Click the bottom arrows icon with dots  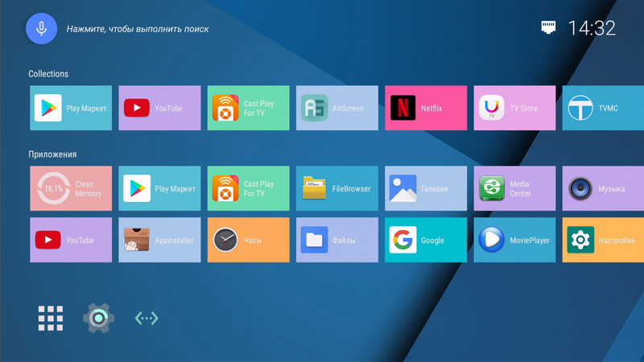click(147, 319)
